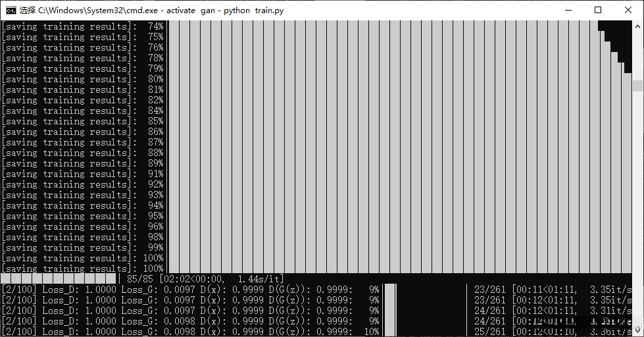Click the "10%" value in the last Loss_D line
The image size is (644, 337).
[371, 332]
